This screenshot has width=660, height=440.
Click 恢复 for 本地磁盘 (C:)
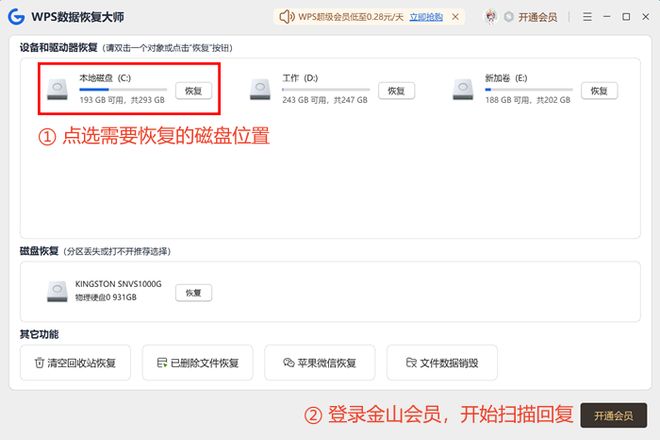(194, 91)
